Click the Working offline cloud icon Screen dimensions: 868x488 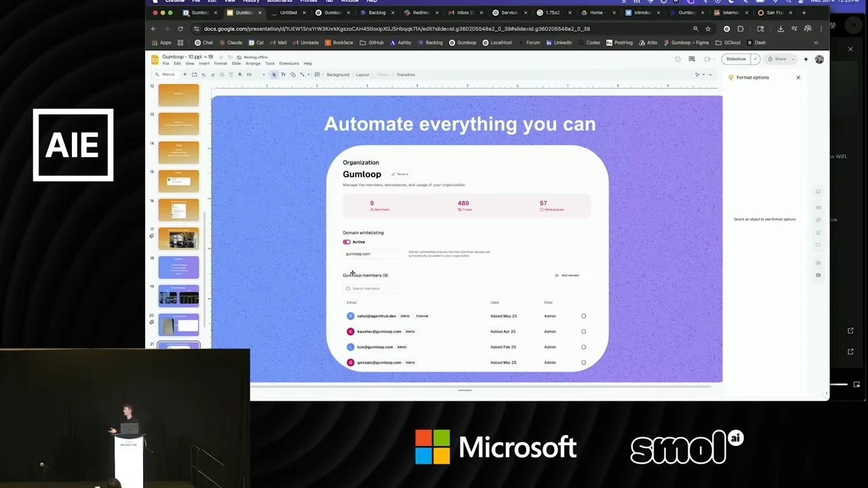pos(239,57)
